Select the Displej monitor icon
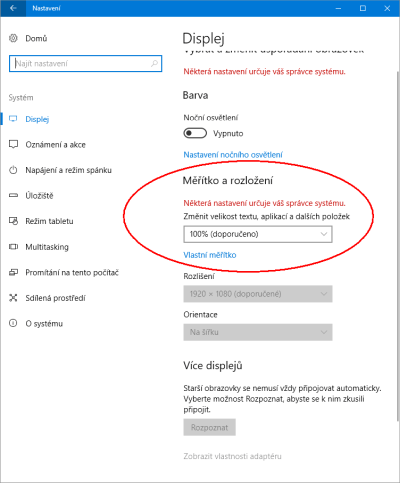This screenshot has width=400, height=483. pos(13,119)
